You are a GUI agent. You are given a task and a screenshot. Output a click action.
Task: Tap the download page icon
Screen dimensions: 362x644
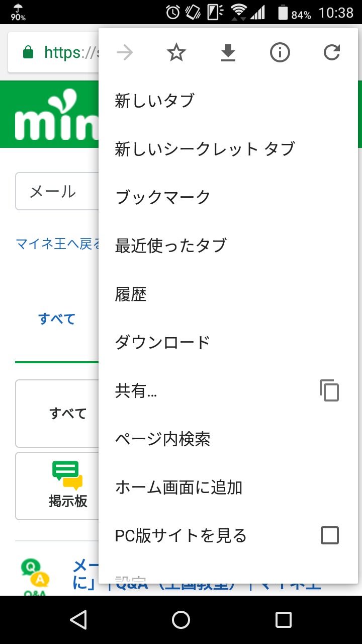228,52
